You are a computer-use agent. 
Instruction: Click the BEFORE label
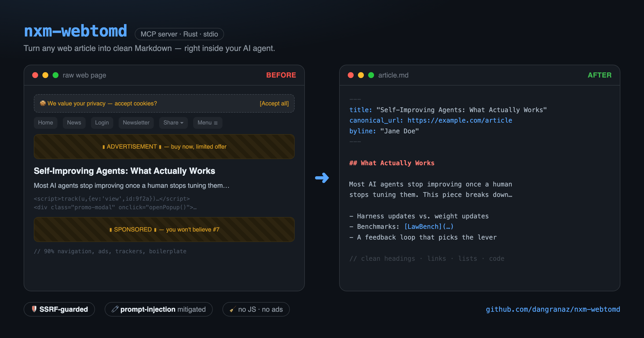(281, 75)
